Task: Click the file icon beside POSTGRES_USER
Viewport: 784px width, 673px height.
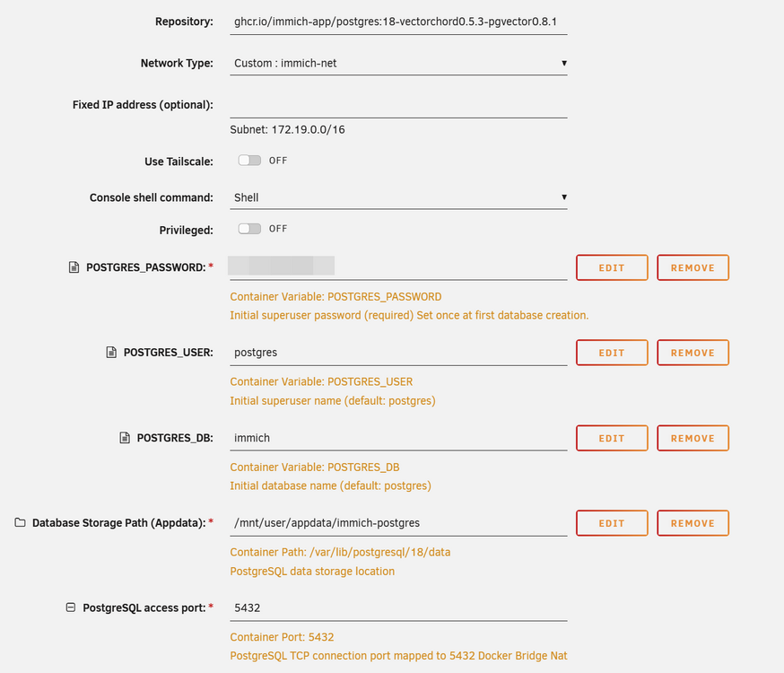Action: pyautogui.click(x=111, y=353)
